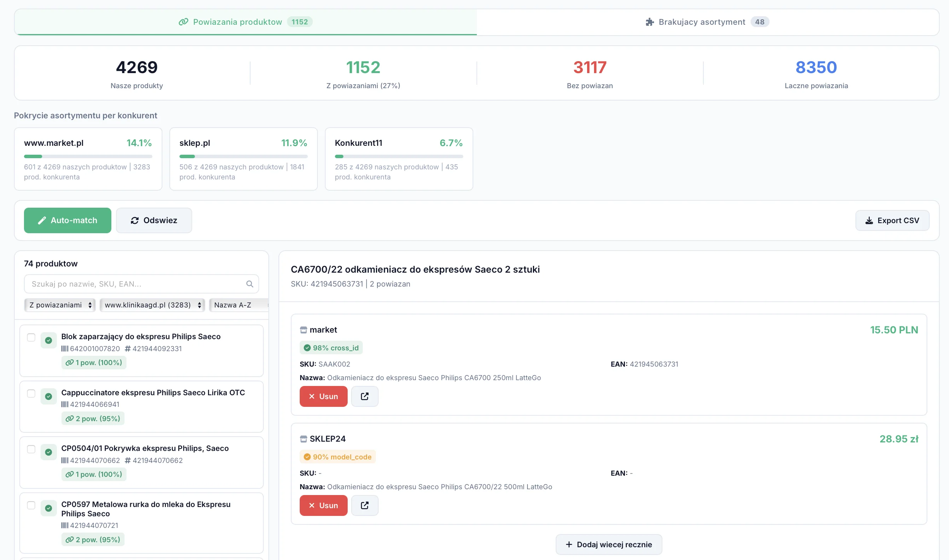
Task: Expand the www.klinikaagd.pl competitor dropdown
Action: 152,305
